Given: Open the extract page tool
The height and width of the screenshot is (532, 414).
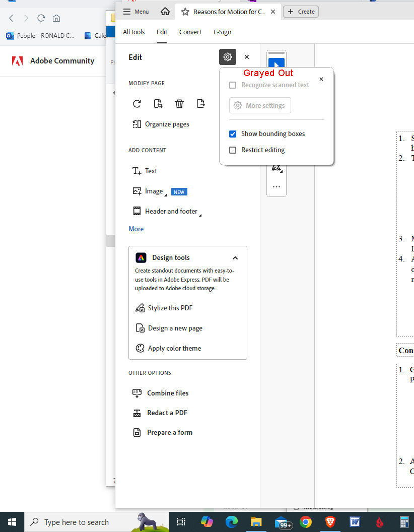Looking at the screenshot, I should point(200,104).
